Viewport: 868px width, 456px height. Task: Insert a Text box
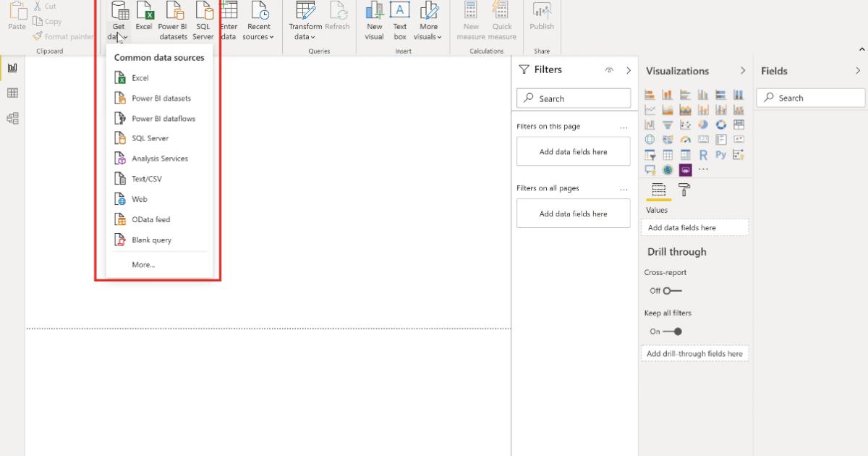(400, 18)
